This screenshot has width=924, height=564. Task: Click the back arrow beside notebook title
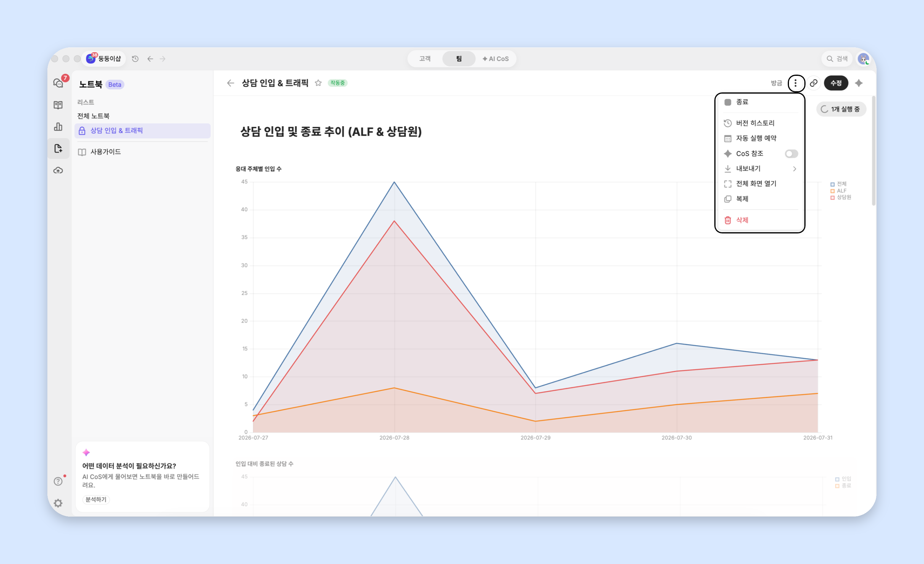click(x=231, y=83)
